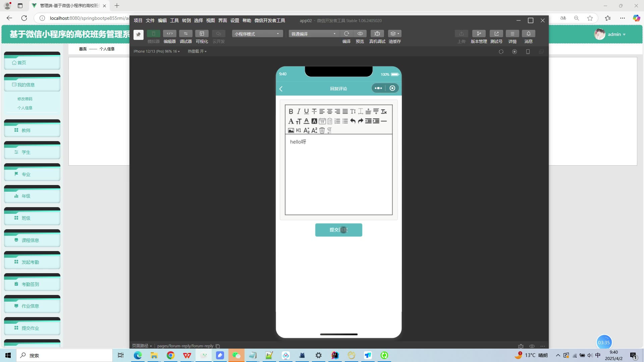Image resolution: width=644 pixels, height=362 pixels.
Task: Open the 工具 menu
Action: coord(174,20)
